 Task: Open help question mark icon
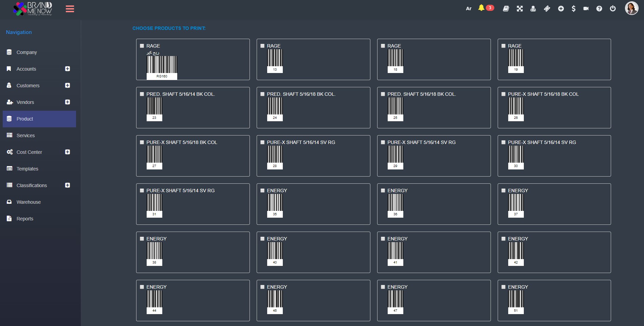pos(599,9)
